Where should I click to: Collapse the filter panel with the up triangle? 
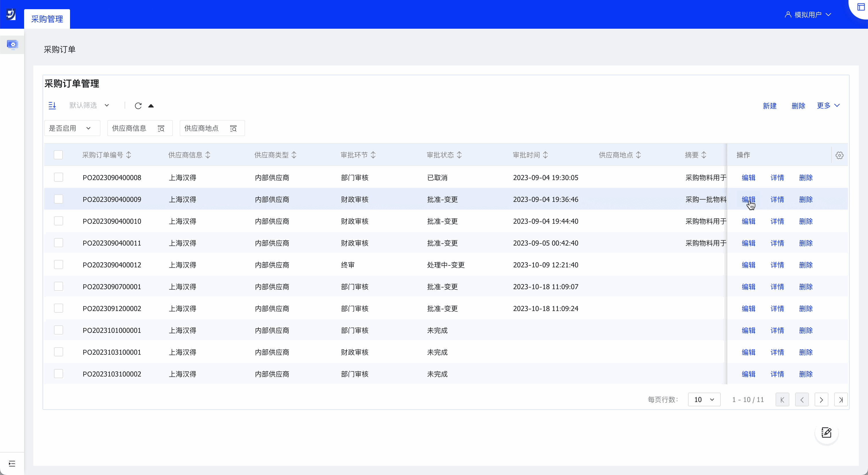151,106
